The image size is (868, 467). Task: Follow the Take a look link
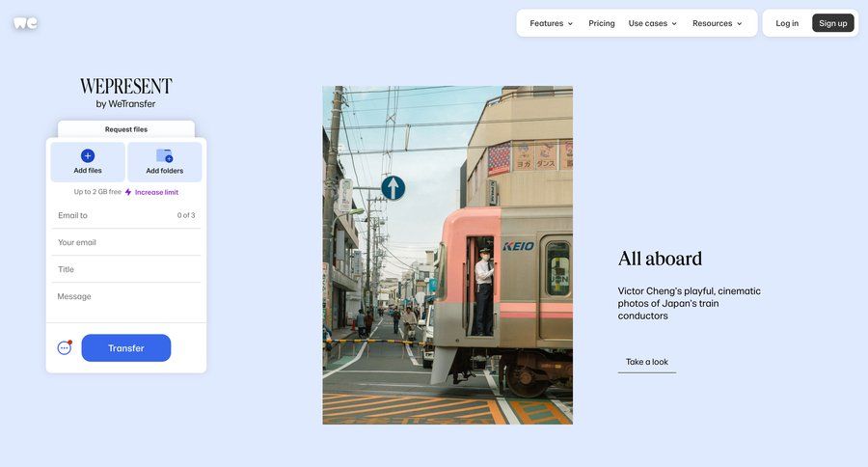[646, 362]
